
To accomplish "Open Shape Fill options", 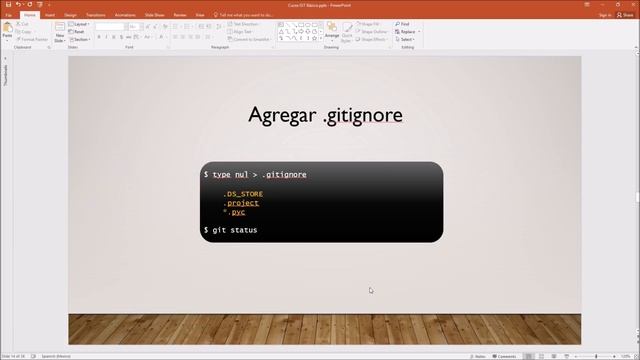I will [x=370, y=24].
